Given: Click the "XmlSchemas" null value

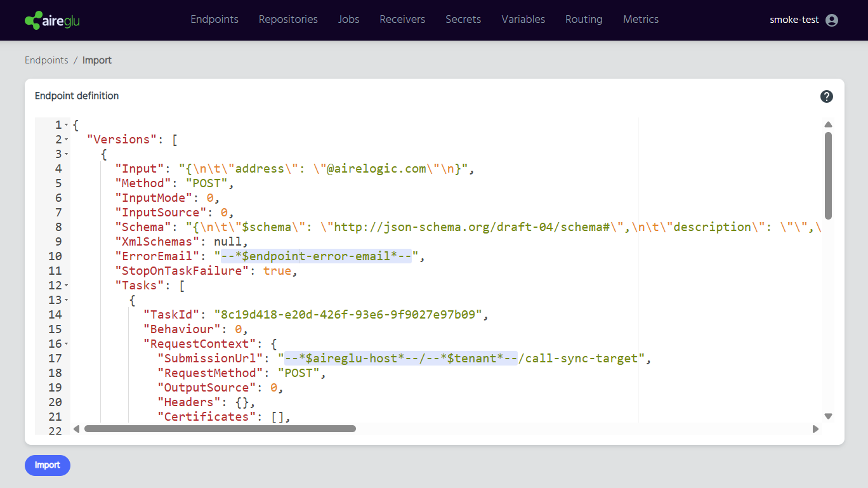Looking at the screenshot, I should [228, 242].
